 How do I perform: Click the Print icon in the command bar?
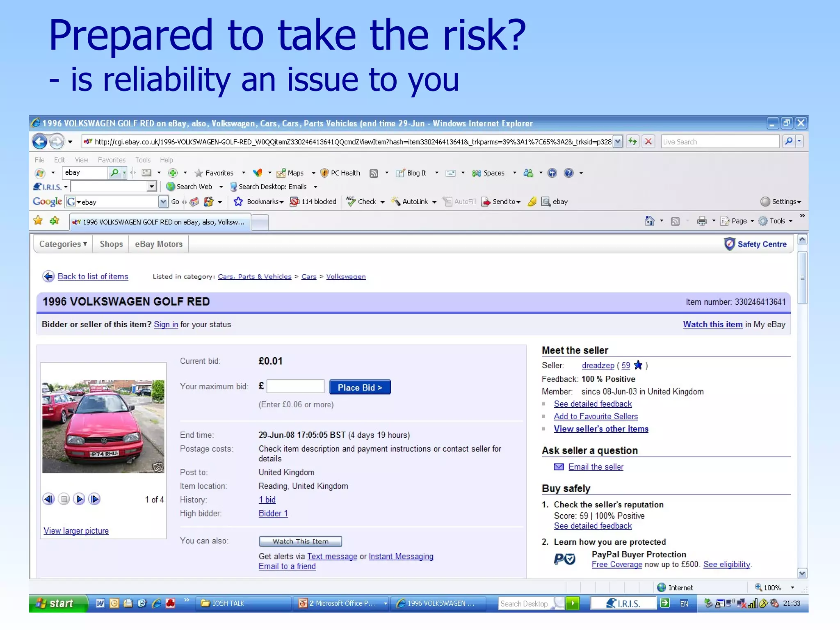point(702,221)
